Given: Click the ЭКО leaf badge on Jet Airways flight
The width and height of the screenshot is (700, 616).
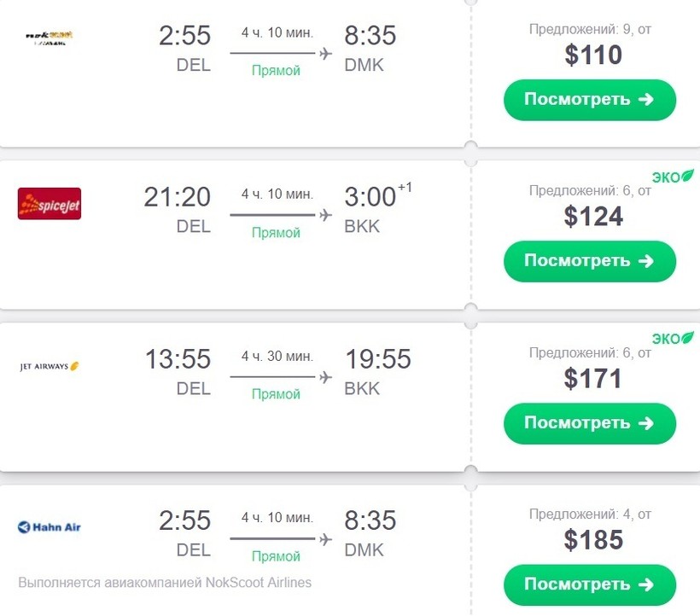Looking at the screenshot, I should [673, 339].
